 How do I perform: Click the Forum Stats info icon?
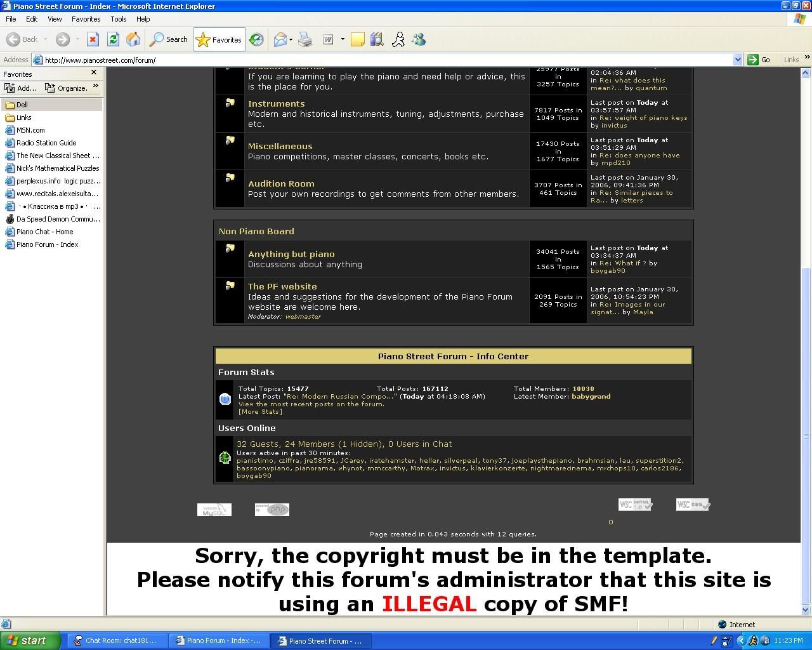(225, 399)
